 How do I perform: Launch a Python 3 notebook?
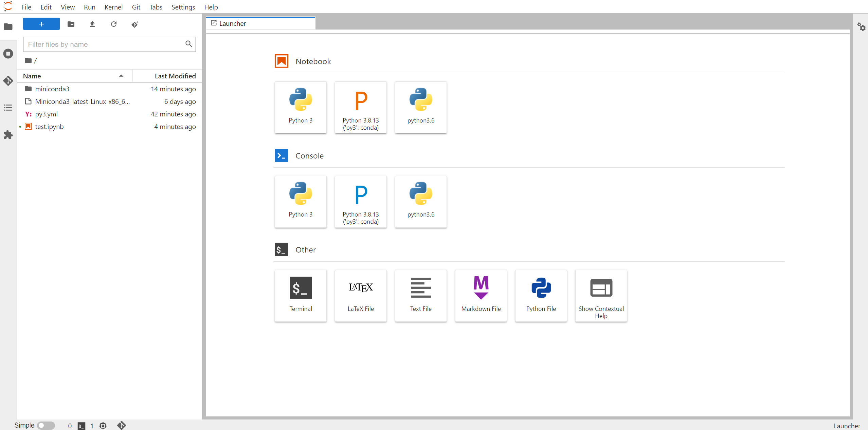point(301,107)
